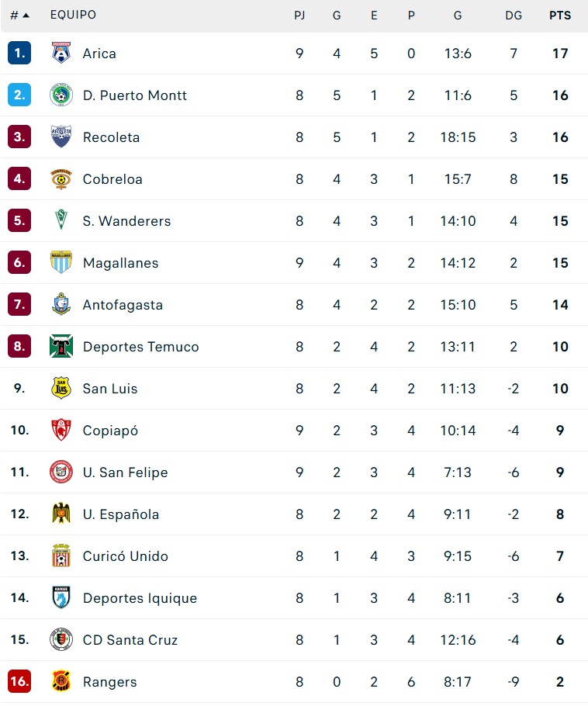
Task: Click the red position 16 badge
Action: [x=19, y=682]
